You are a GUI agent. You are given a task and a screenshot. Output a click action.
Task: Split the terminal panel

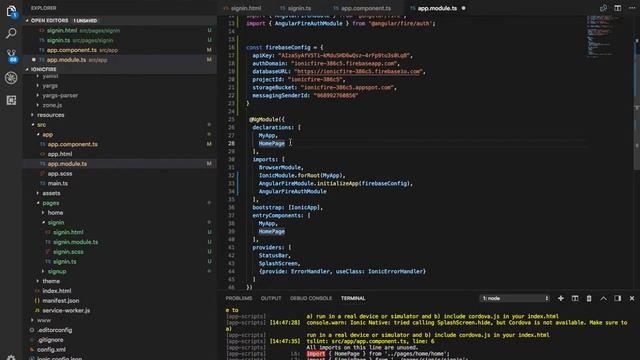575,298
